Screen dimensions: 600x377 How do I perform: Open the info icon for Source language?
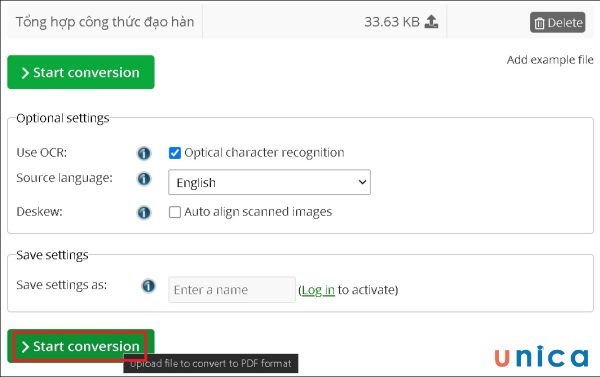point(144,178)
